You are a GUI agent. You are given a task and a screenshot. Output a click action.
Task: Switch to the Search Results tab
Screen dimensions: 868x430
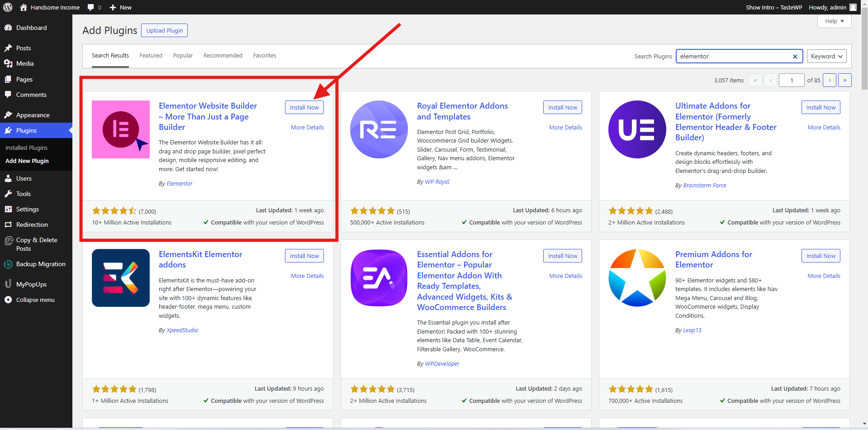(110, 56)
